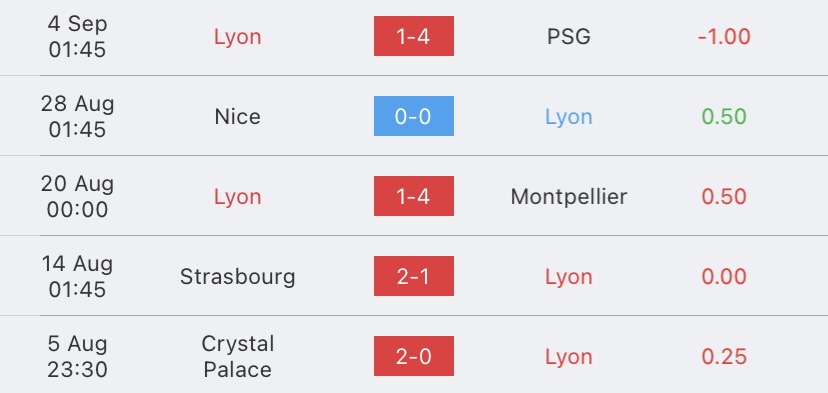The height and width of the screenshot is (393, 828).
Task: Select Lyon in the 4 Sep row
Action: point(237,37)
